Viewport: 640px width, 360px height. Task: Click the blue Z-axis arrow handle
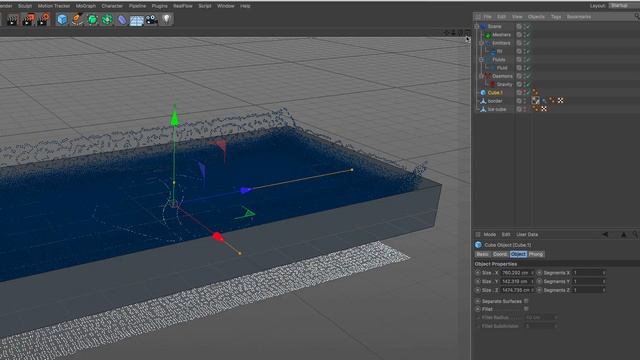(x=245, y=190)
